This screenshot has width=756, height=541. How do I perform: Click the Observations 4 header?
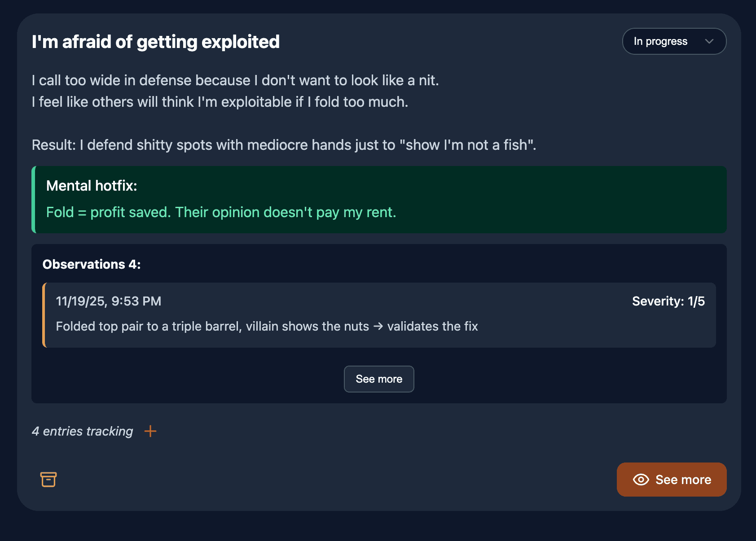pyautogui.click(x=92, y=264)
